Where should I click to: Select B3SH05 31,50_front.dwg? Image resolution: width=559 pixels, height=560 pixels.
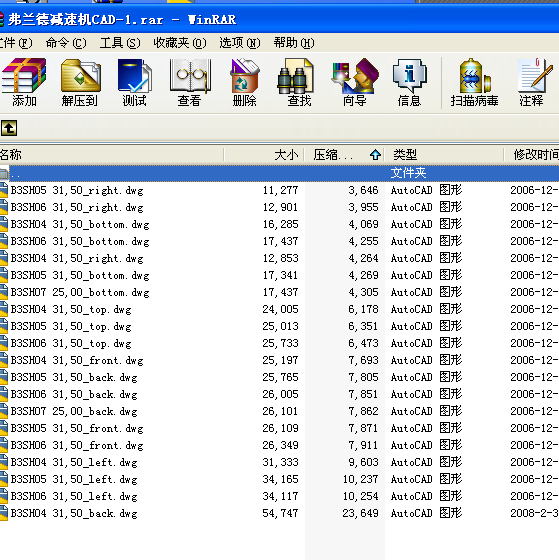(77, 428)
